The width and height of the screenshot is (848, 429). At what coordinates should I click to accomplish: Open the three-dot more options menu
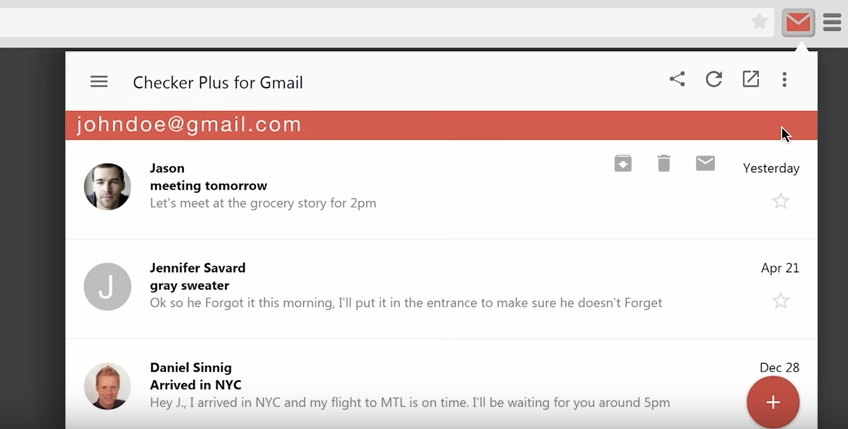[785, 79]
